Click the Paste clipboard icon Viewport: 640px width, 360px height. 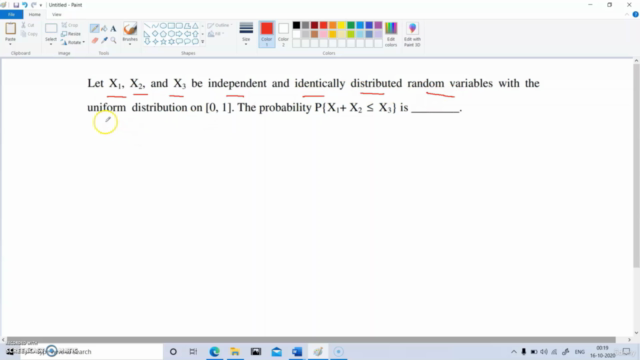[x=10, y=29]
